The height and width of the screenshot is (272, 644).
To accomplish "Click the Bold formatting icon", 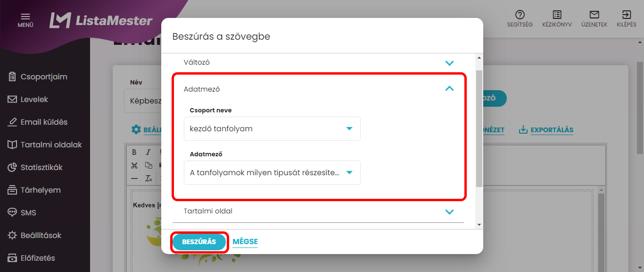I will coord(134,152).
